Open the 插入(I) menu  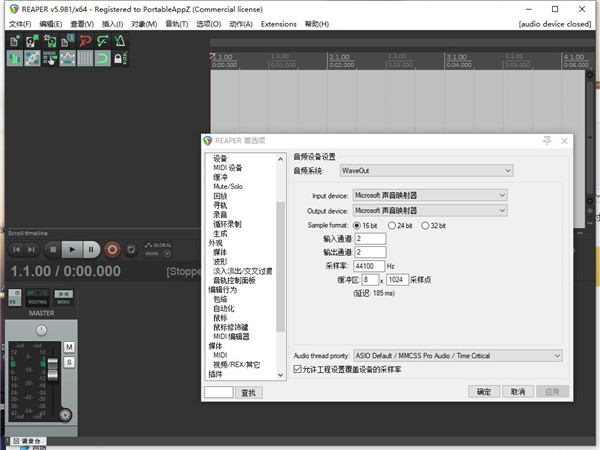112,24
